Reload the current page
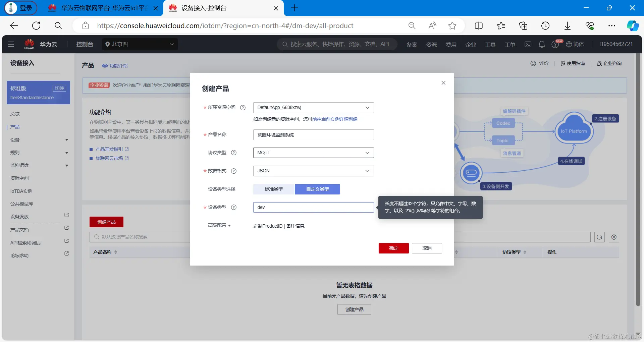This screenshot has height=342, width=644. [36, 26]
